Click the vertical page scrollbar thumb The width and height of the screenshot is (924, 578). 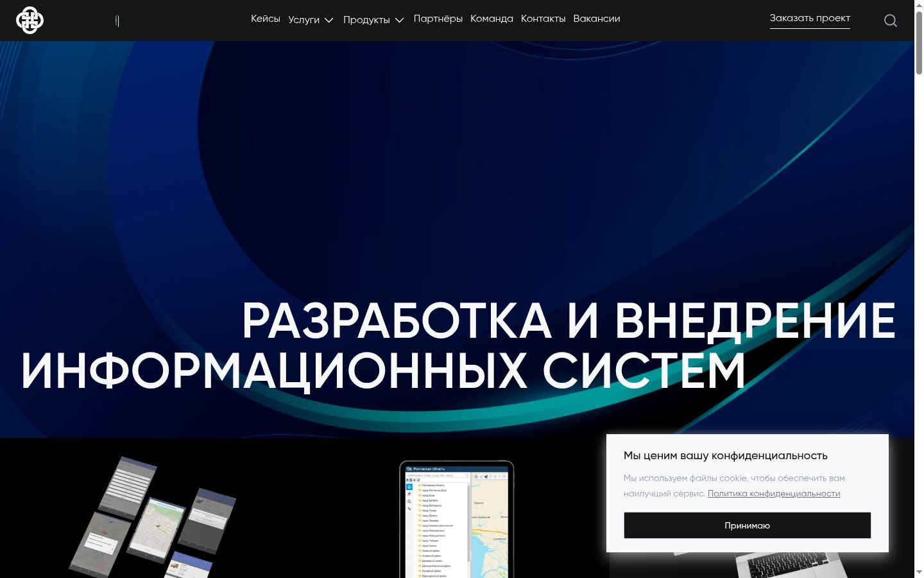pyautogui.click(x=919, y=42)
